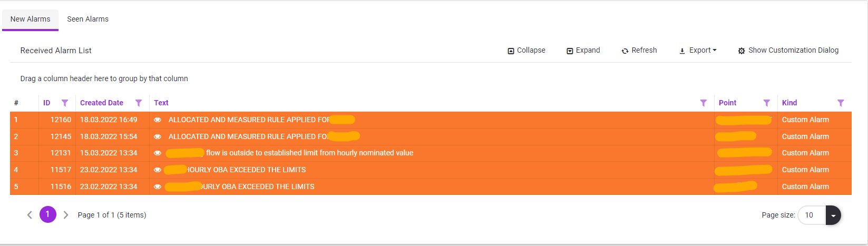The width and height of the screenshot is (868, 246).
Task: Open the Point column filter
Action: pyautogui.click(x=767, y=103)
